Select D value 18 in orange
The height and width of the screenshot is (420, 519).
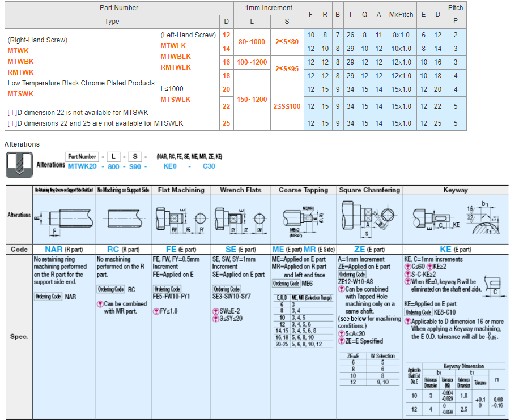click(227, 76)
